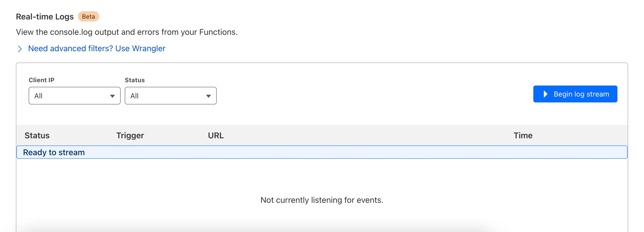The height and width of the screenshot is (232, 644).
Task: Open the Need advanced filters? Use Wrangler link
Action: coord(97,48)
